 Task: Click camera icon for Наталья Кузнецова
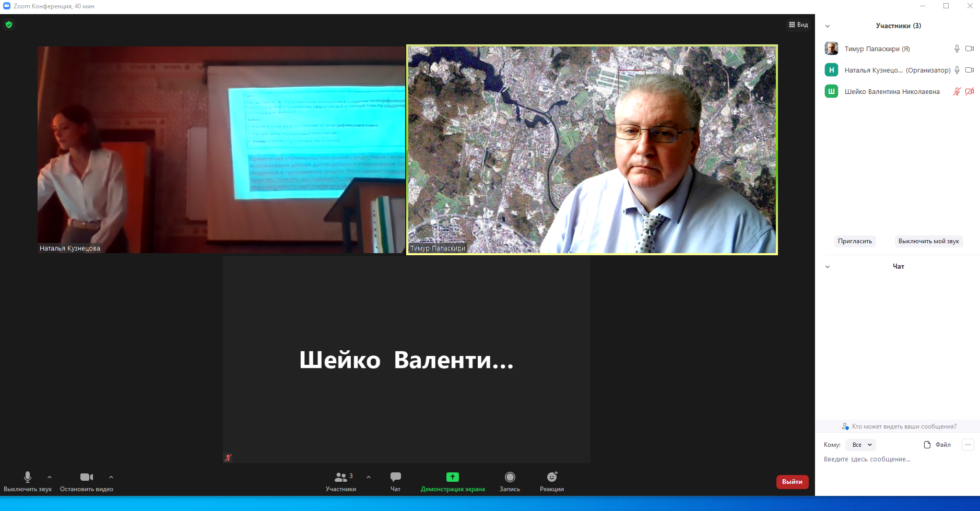[x=970, y=70]
